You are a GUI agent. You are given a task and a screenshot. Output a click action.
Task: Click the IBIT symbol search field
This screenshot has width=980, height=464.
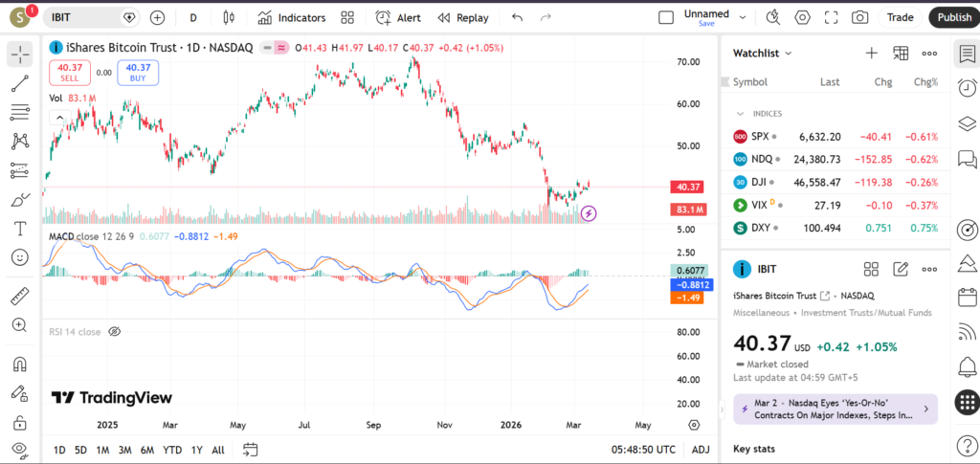click(86, 17)
